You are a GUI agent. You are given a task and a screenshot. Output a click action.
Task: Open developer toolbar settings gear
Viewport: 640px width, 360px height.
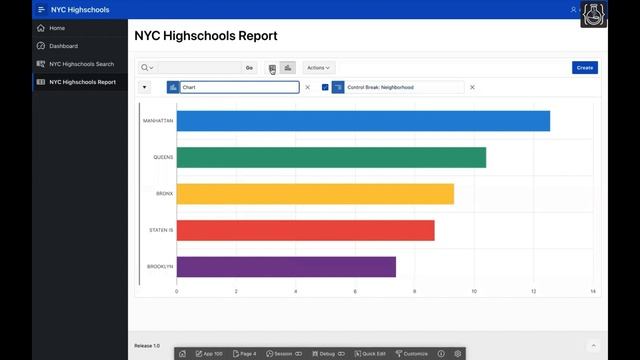[x=458, y=354]
